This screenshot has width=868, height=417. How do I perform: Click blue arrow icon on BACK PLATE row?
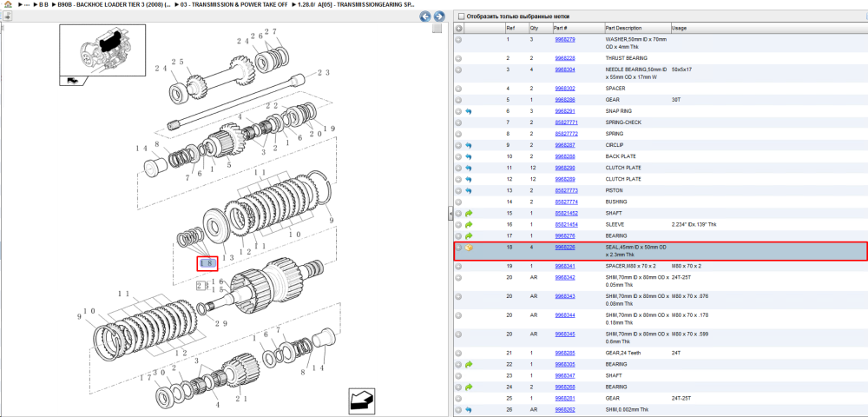click(x=469, y=156)
